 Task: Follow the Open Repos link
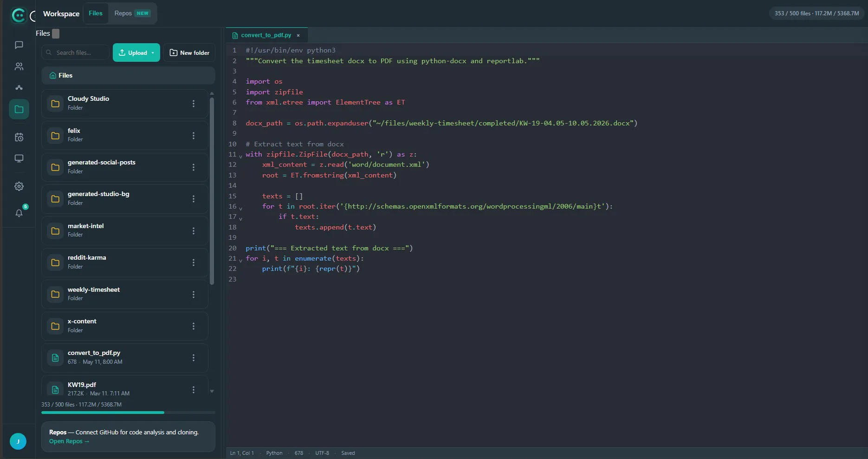pyautogui.click(x=69, y=441)
